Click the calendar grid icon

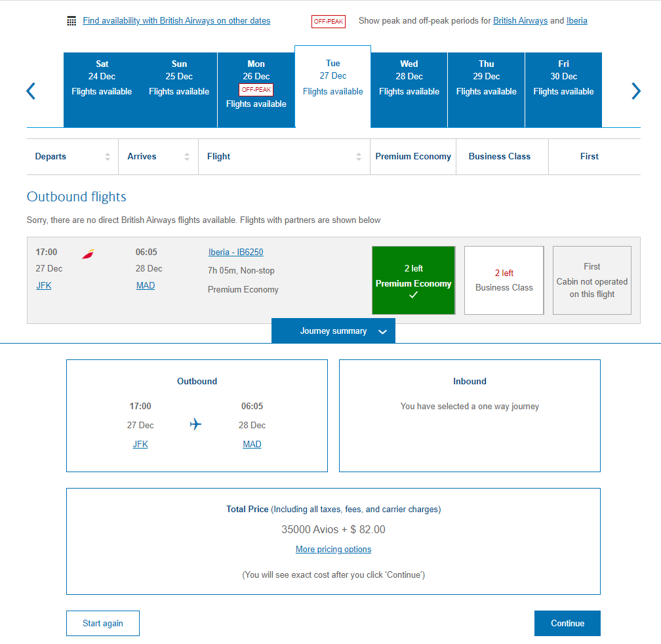[x=71, y=21]
